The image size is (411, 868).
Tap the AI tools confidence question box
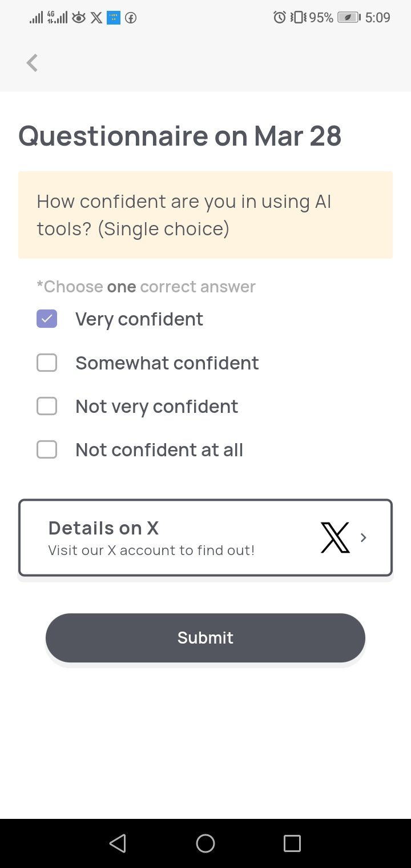205,215
